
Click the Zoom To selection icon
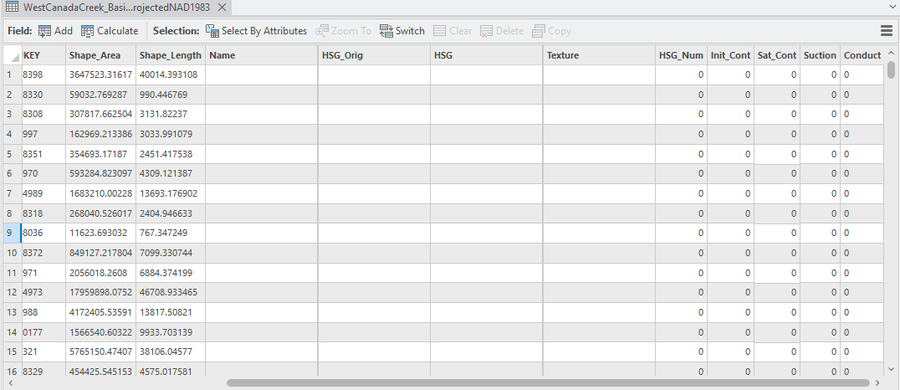(322, 31)
